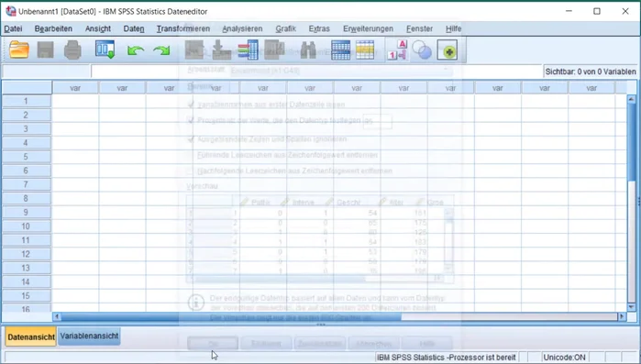Click the blue split-grid toolbar icon
Screen dimensions: 641x364
pyautogui.click(x=340, y=50)
